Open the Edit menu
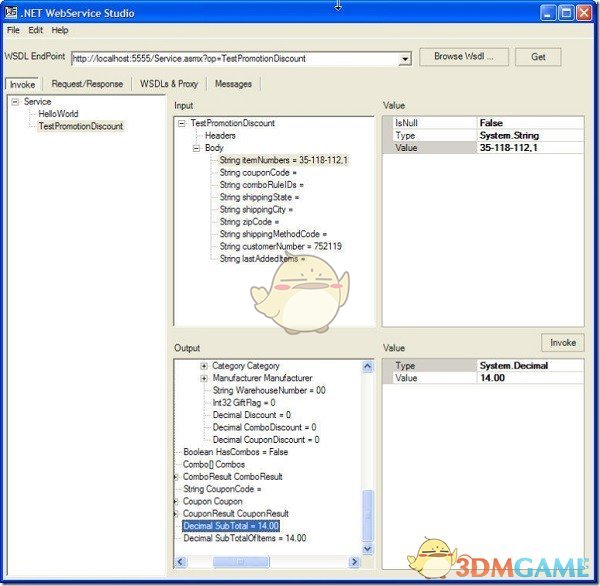Viewport: 600px width, 586px height. (x=36, y=30)
